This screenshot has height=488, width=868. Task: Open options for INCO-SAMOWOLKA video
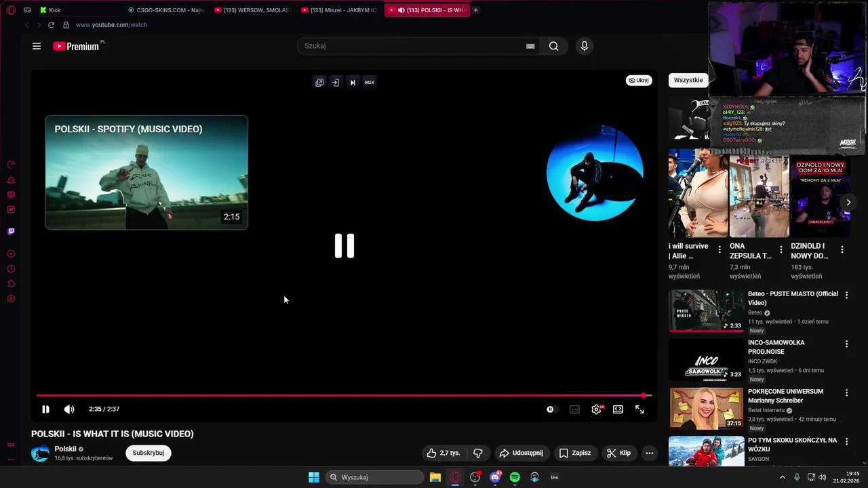846,344
